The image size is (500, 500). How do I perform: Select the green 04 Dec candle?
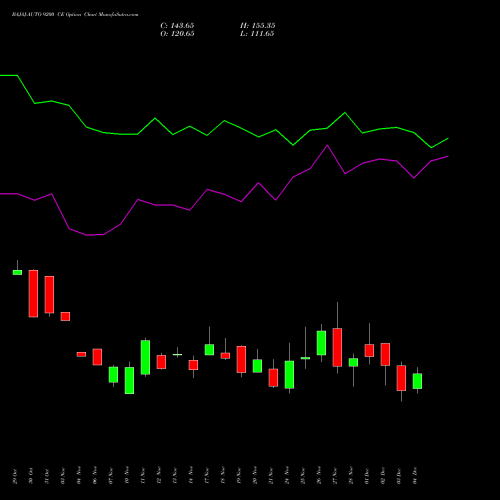point(417,381)
